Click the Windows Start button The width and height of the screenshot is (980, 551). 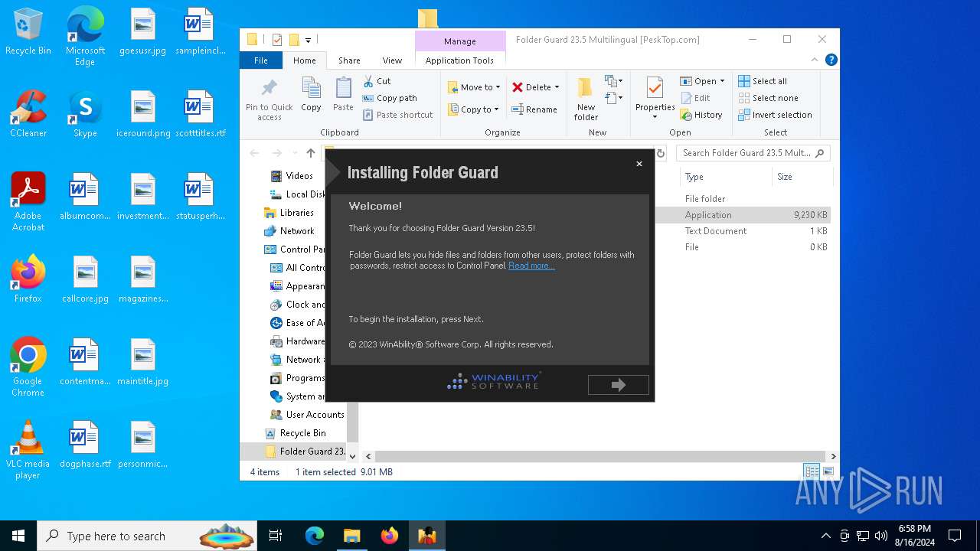point(18,536)
